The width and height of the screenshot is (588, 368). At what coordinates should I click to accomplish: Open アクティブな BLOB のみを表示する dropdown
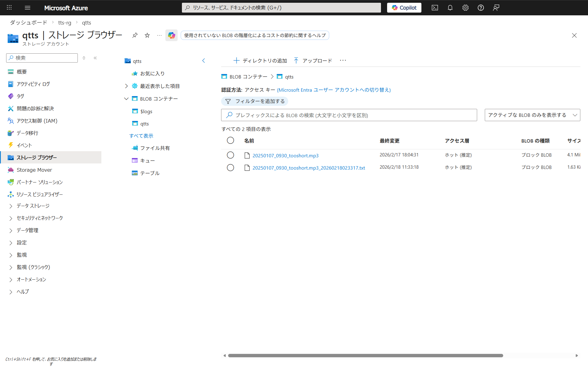click(x=532, y=115)
